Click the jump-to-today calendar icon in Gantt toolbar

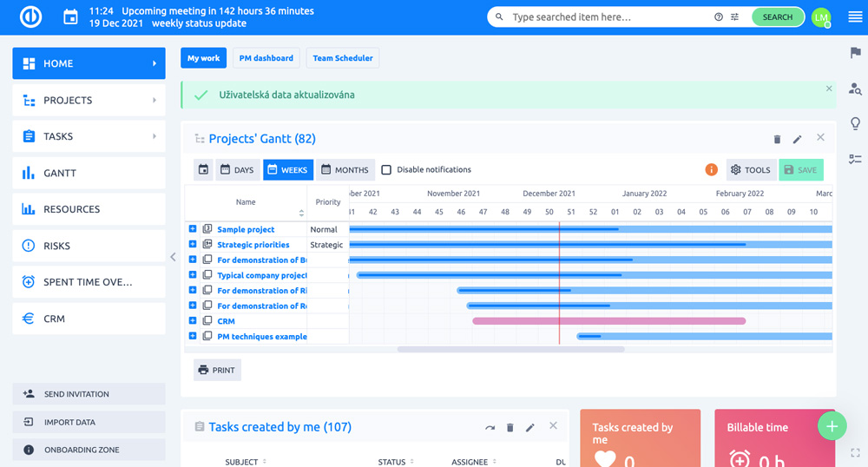pos(204,170)
